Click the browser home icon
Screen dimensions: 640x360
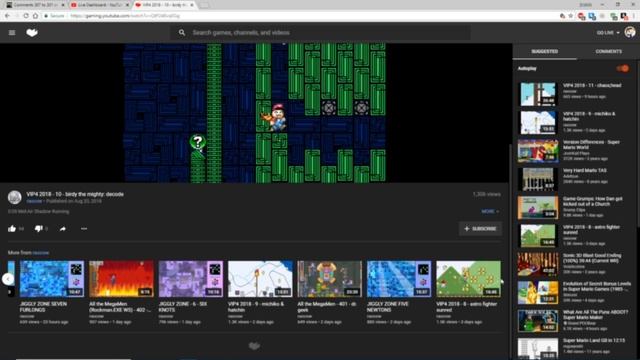pos(36,16)
